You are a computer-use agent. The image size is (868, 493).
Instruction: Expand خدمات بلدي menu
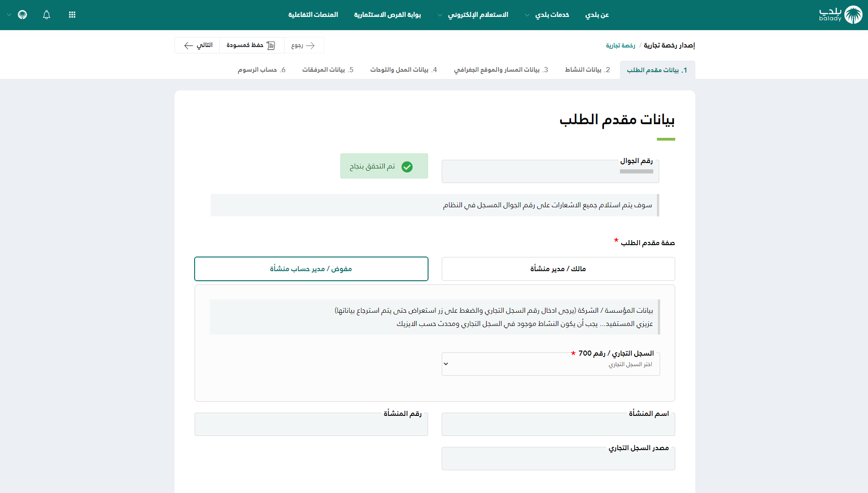tap(547, 15)
